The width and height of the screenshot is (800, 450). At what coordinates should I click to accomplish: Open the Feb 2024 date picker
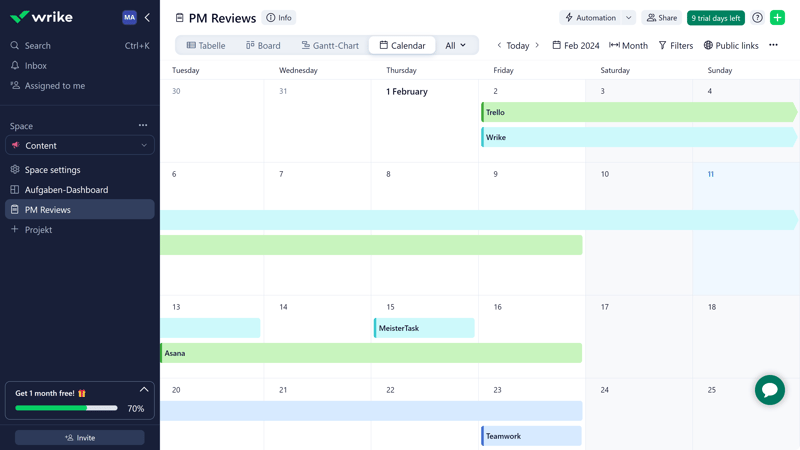[576, 45]
